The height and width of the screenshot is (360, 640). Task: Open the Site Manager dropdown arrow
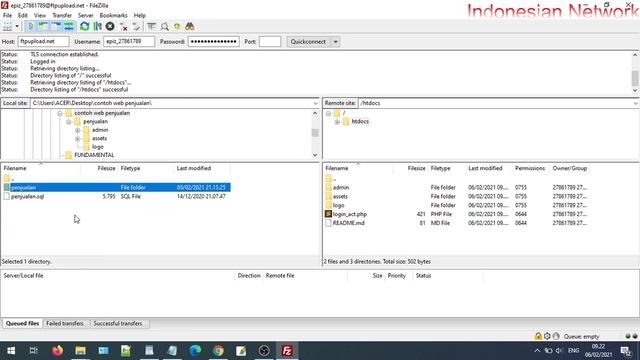coord(17,27)
